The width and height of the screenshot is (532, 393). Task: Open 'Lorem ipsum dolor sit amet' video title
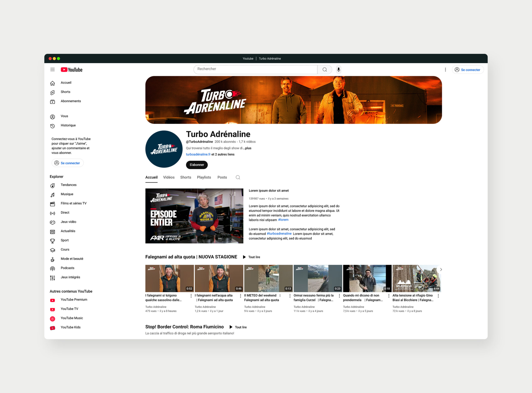click(269, 191)
